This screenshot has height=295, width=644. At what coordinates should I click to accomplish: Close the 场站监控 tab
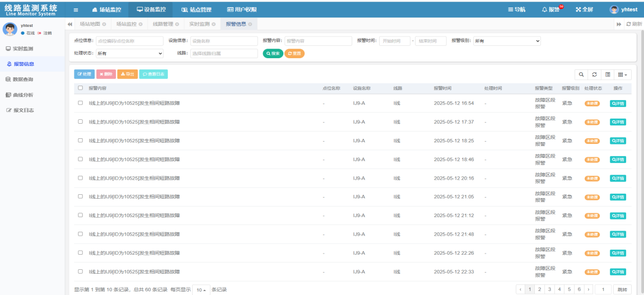(141, 24)
